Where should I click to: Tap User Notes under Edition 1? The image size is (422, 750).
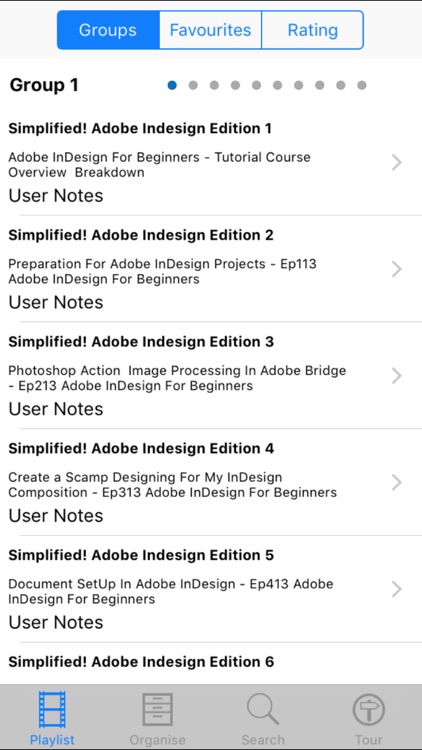56,196
